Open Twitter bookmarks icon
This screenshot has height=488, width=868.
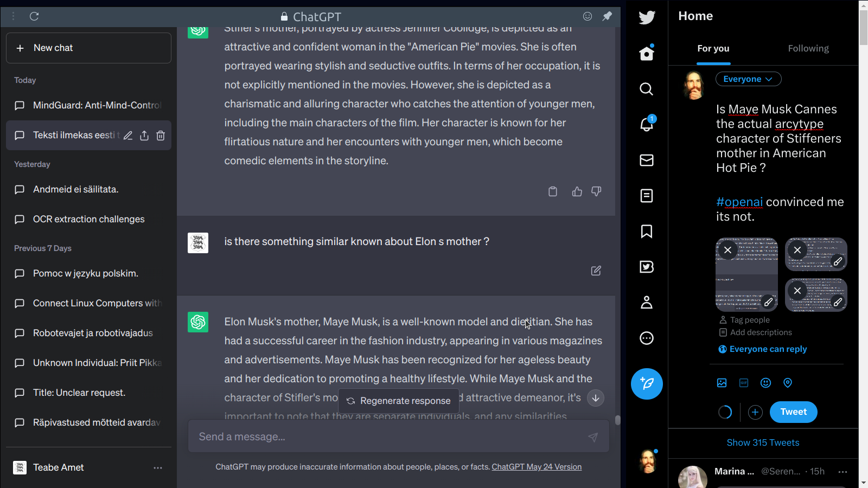[x=646, y=232]
